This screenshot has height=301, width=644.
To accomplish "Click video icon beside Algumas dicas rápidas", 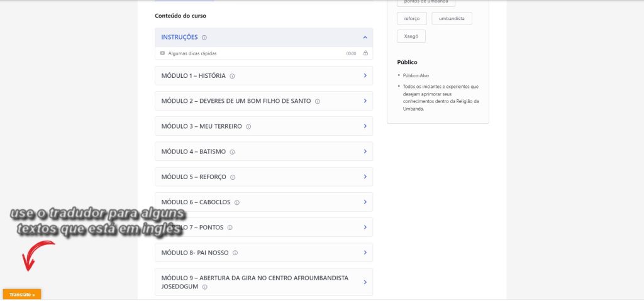I will (162, 53).
